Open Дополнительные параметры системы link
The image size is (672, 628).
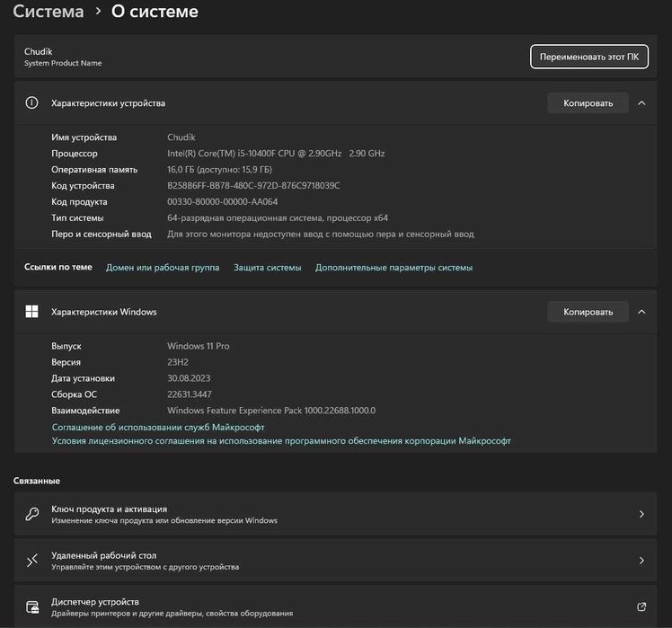click(x=393, y=268)
